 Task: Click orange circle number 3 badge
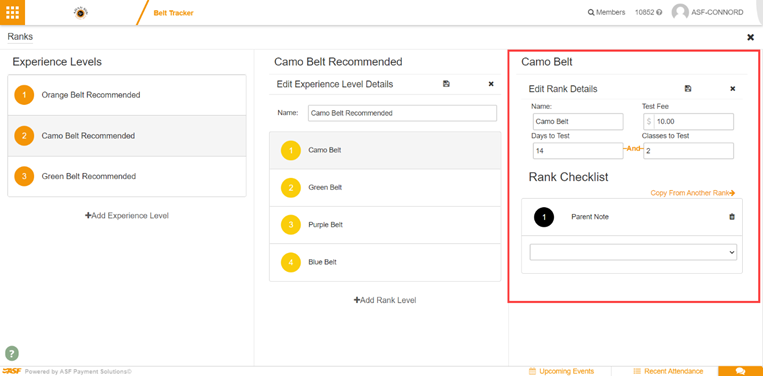click(x=24, y=177)
